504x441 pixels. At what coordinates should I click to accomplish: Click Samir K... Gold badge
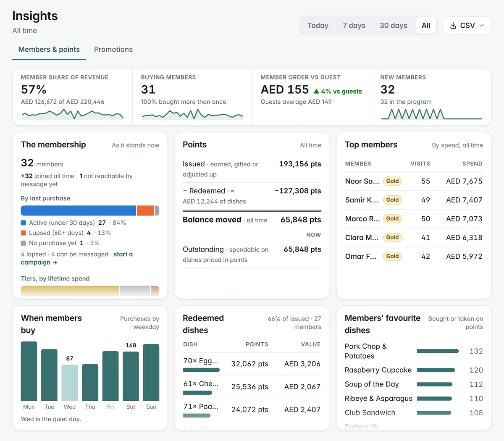coord(392,200)
